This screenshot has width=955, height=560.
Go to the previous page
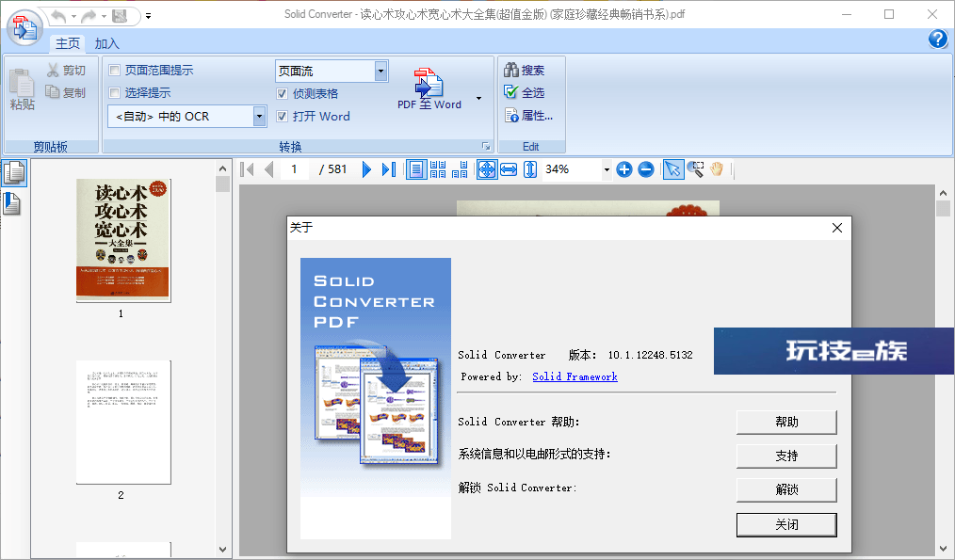click(269, 169)
